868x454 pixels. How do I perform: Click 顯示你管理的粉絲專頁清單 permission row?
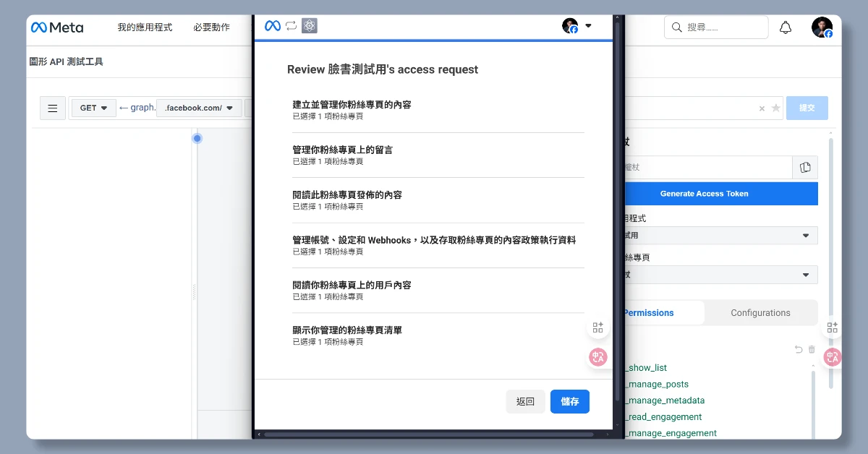[x=438, y=335]
